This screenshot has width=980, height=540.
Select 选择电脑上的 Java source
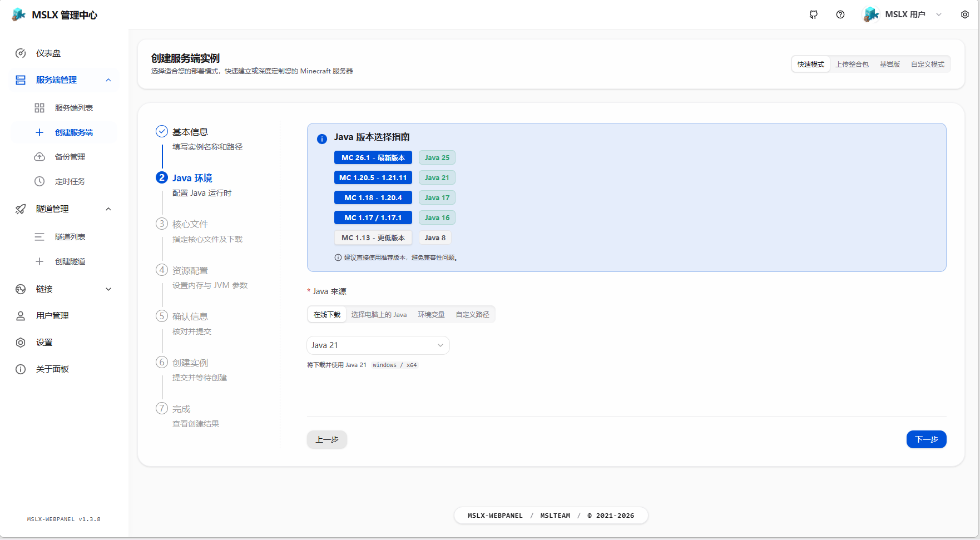tap(379, 315)
